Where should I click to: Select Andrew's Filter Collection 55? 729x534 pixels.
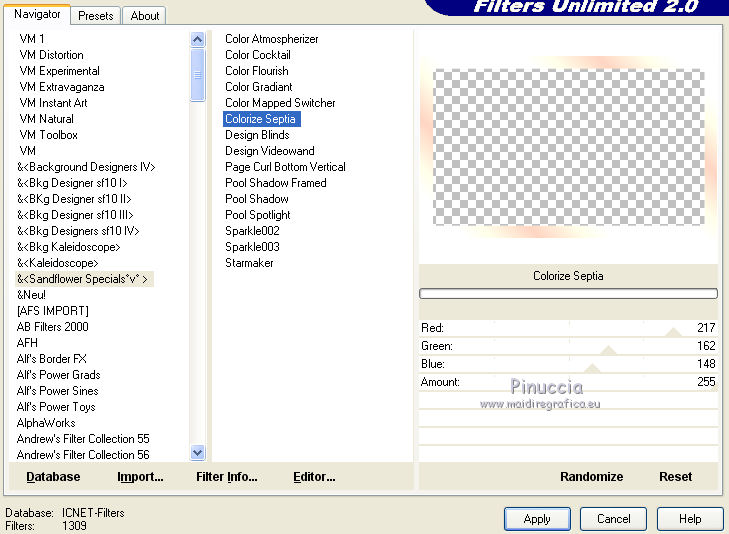83,439
